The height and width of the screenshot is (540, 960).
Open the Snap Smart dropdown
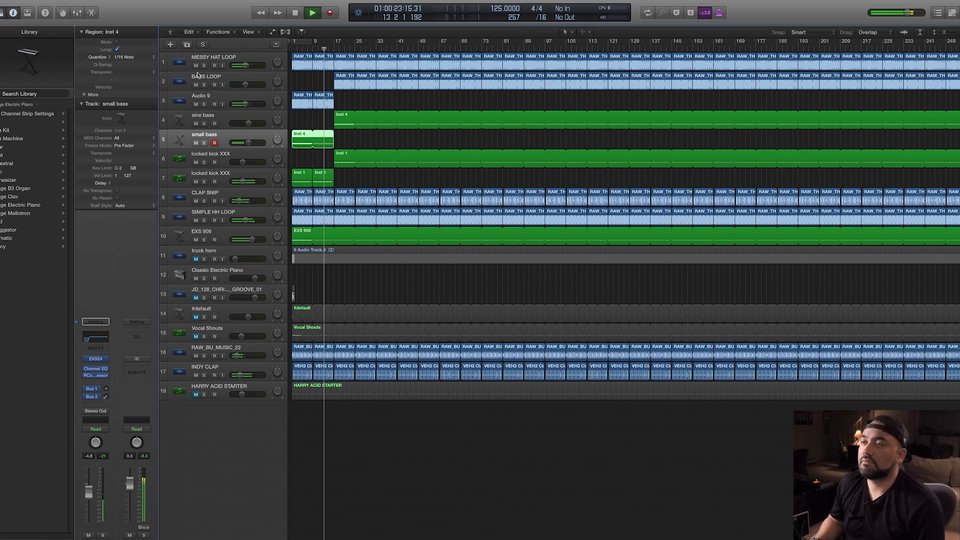812,32
